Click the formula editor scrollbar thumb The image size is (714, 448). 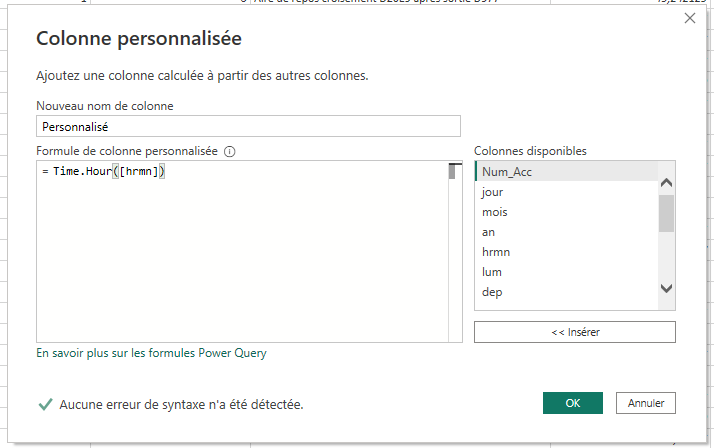(452, 171)
